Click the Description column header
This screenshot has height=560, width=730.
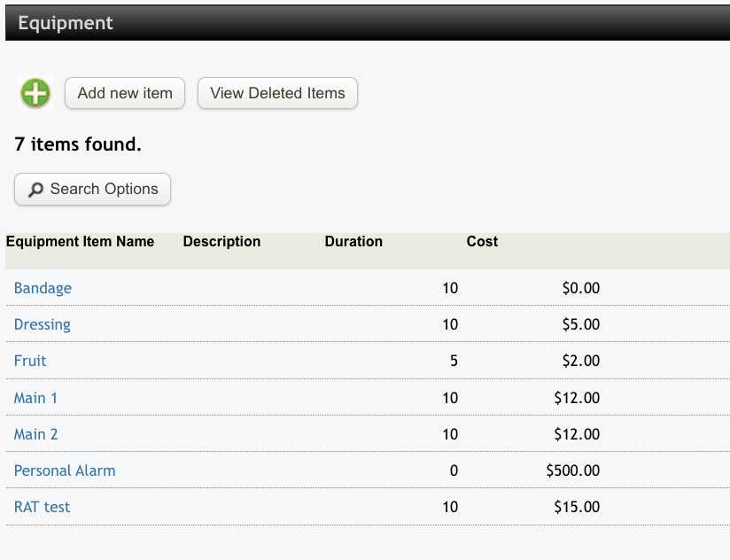pyautogui.click(x=221, y=242)
